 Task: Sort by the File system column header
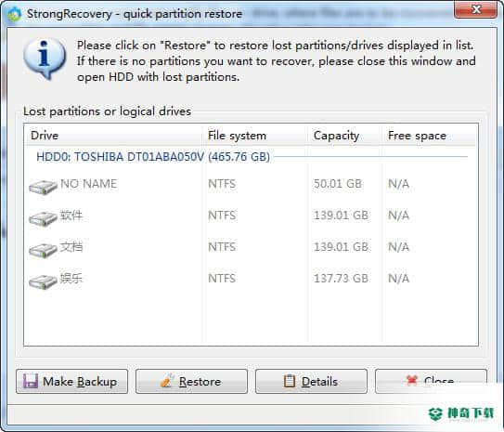(x=254, y=136)
